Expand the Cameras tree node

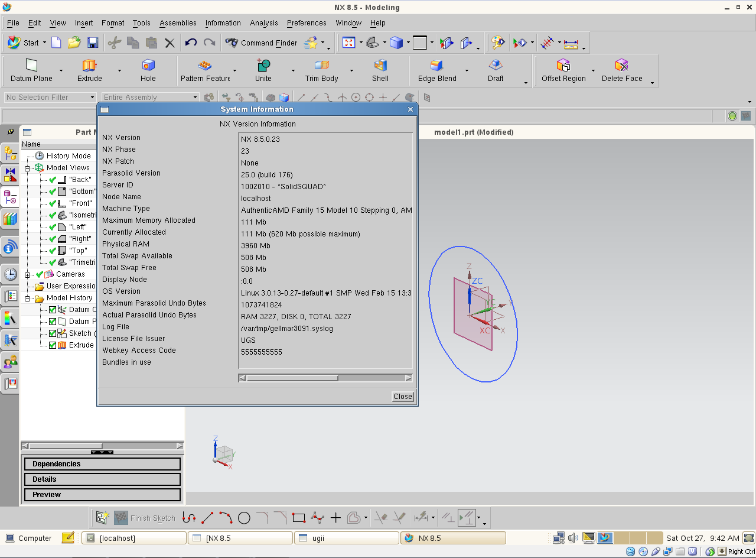pos(28,275)
